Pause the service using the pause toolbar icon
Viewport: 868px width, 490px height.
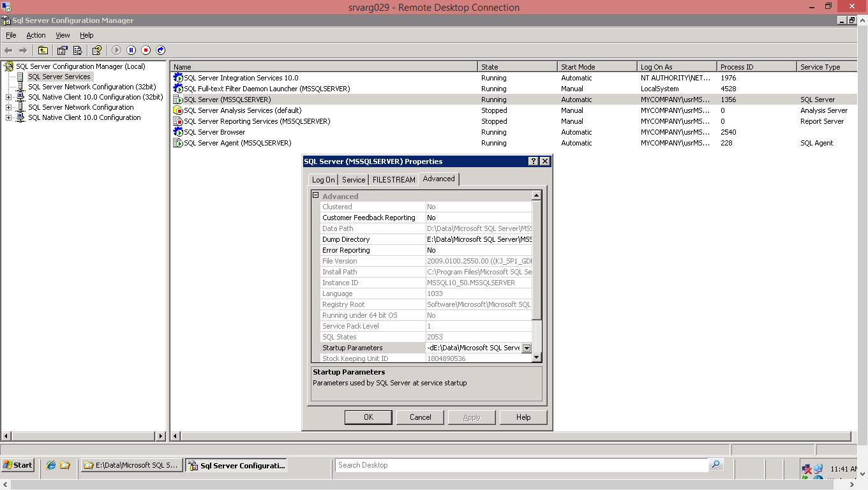pyautogui.click(x=131, y=50)
